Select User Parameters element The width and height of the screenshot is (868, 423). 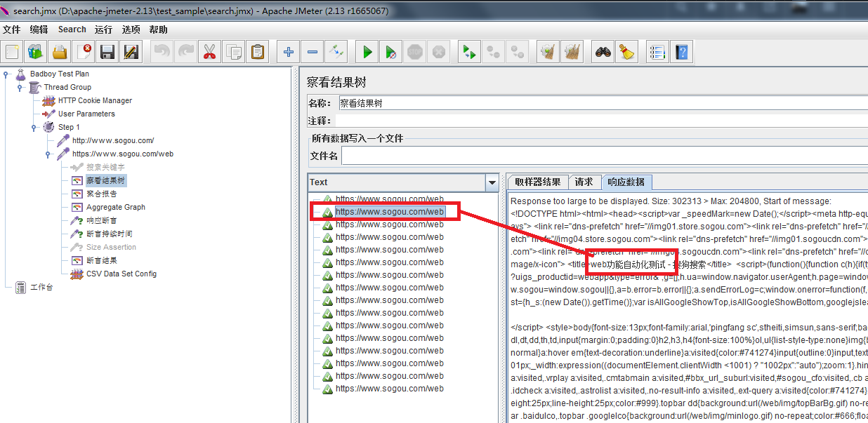coord(86,114)
